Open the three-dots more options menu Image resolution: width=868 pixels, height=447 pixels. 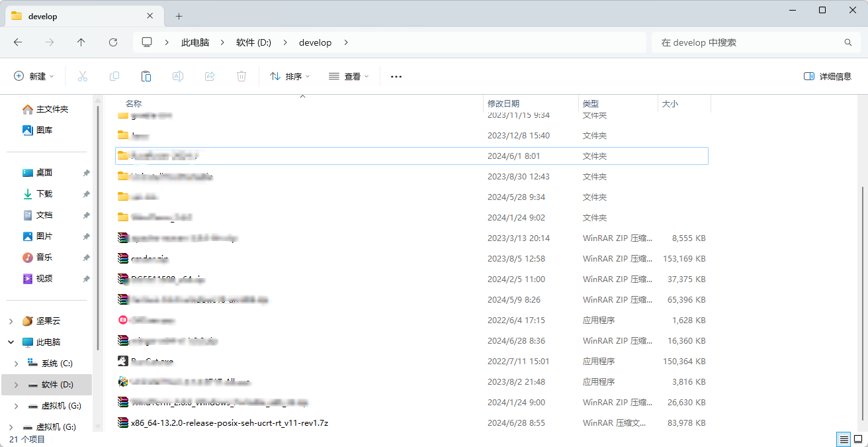coord(396,76)
